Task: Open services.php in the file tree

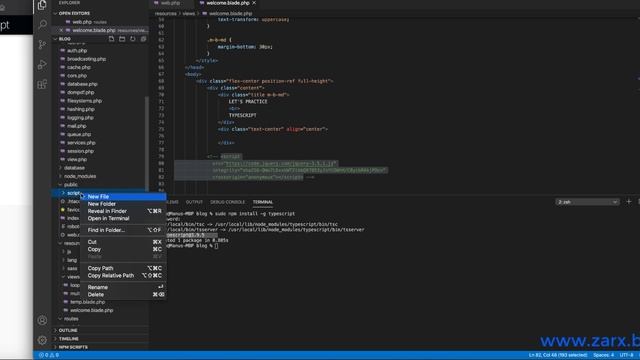Action: 81,143
